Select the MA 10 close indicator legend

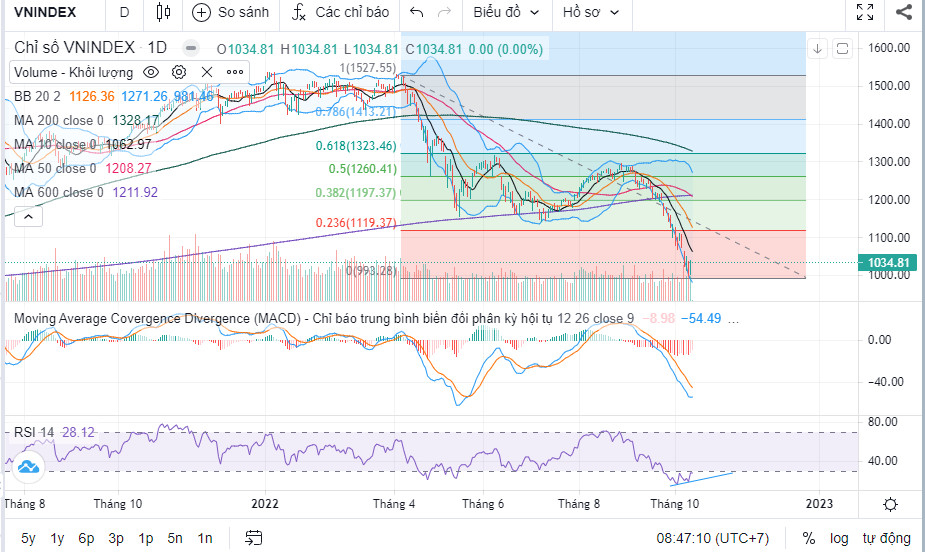click(x=54, y=144)
